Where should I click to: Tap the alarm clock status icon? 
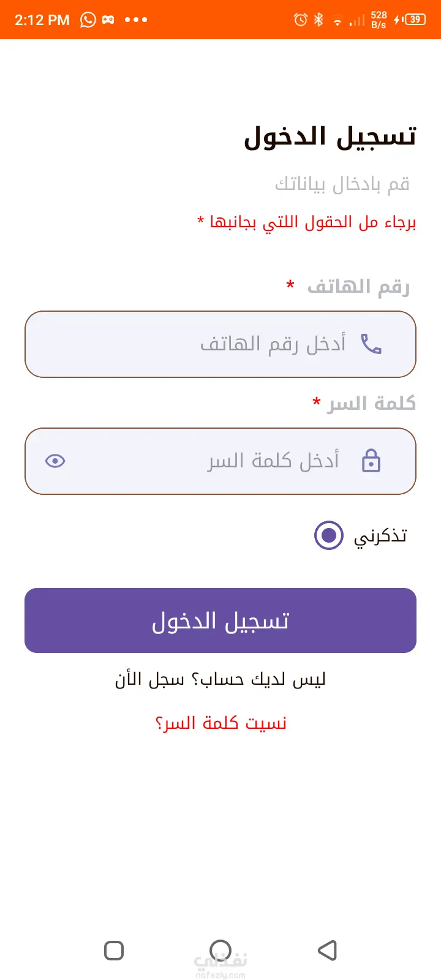(300, 20)
